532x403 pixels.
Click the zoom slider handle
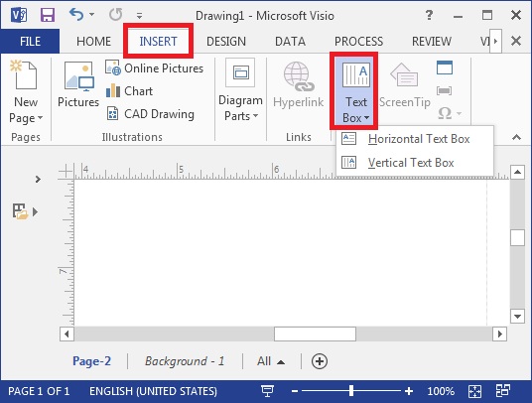[x=351, y=391]
